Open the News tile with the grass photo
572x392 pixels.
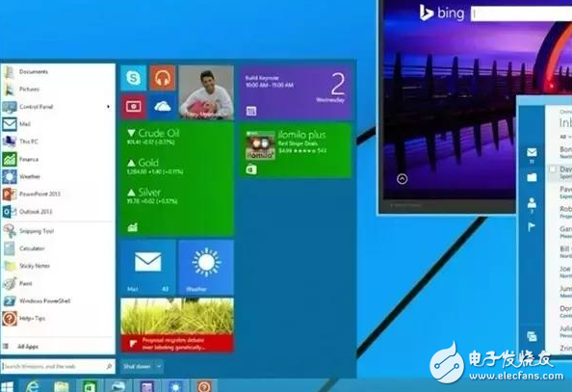[x=177, y=325]
